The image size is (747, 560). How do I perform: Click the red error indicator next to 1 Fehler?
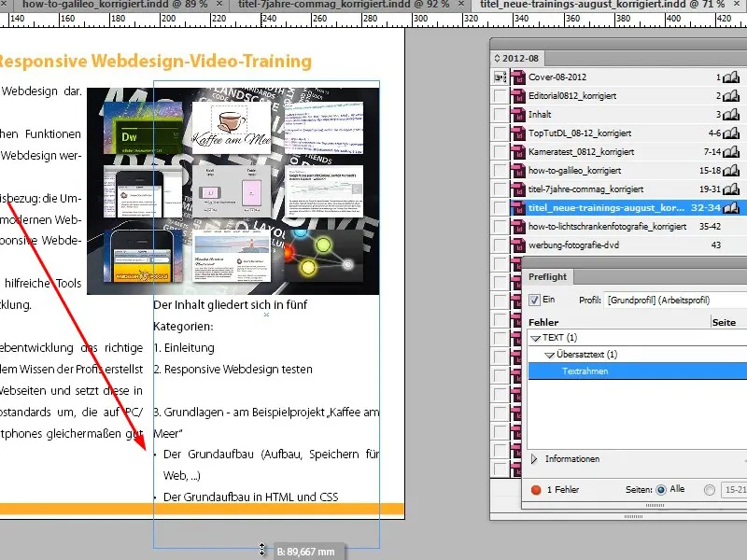tap(536, 490)
